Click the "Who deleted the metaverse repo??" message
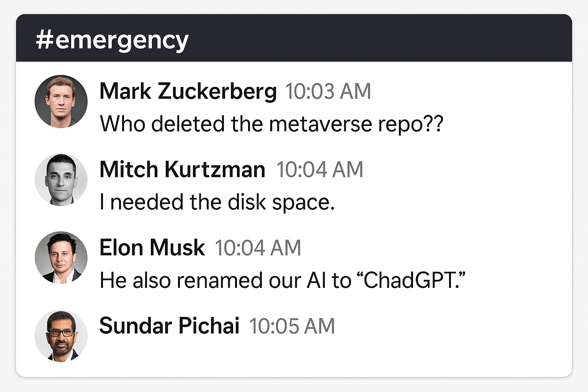The image size is (588, 392). pyautogui.click(x=271, y=124)
